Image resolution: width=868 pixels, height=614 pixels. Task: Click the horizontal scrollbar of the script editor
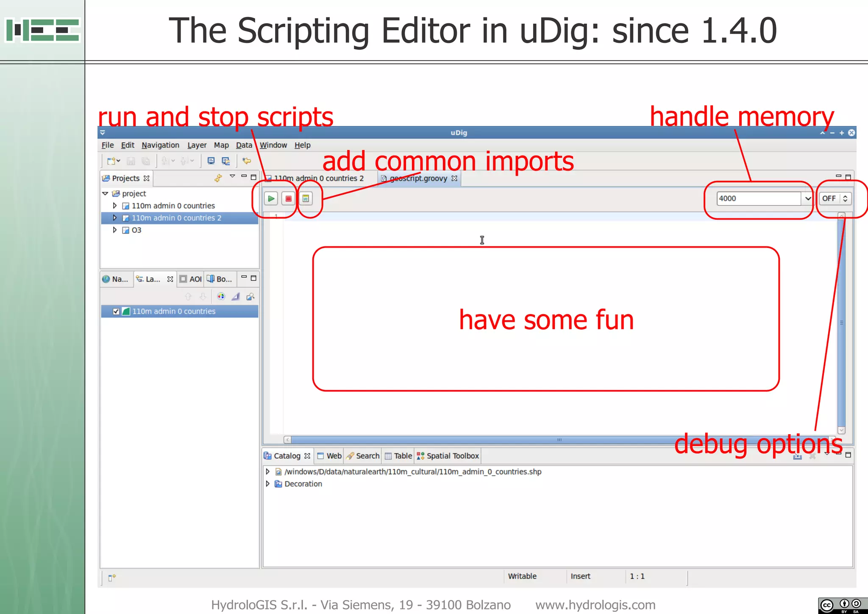(559, 440)
